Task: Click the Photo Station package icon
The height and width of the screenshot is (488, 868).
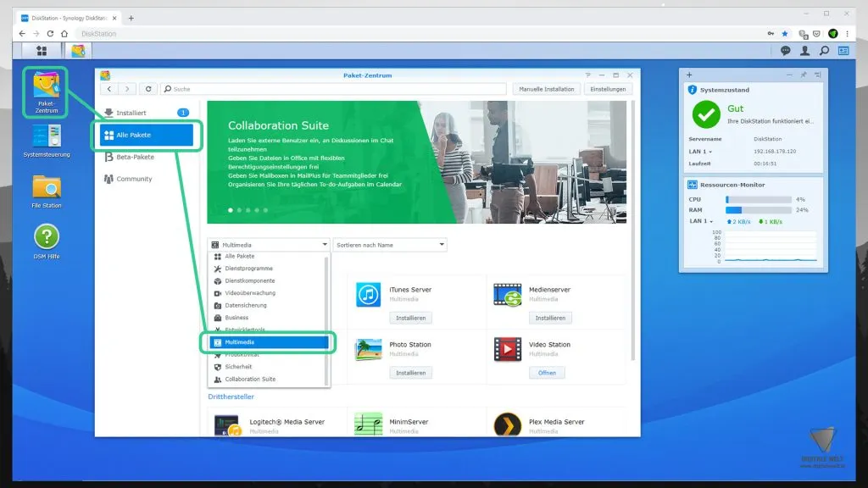Action: pos(368,350)
